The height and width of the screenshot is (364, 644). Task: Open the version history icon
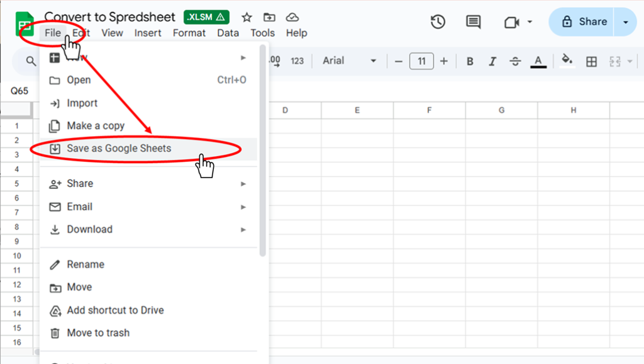[438, 21]
